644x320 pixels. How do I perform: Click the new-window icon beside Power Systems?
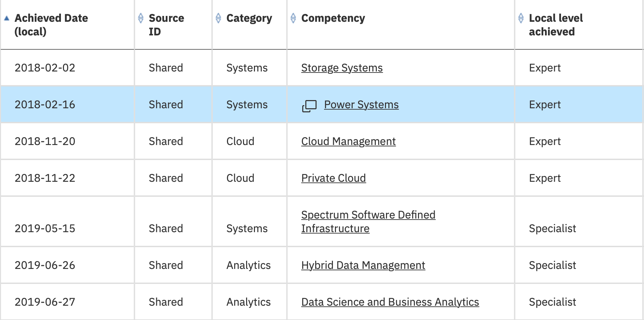309,106
